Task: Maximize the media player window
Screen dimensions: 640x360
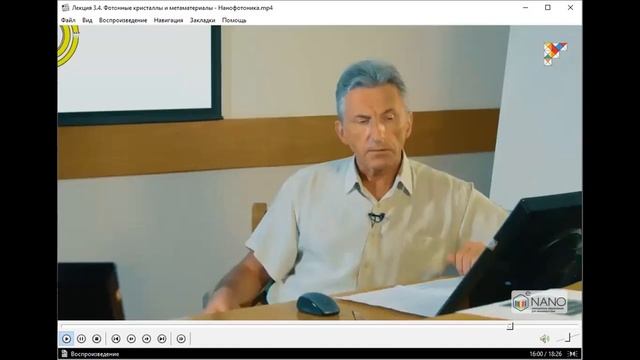Action: click(x=548, y=7)
